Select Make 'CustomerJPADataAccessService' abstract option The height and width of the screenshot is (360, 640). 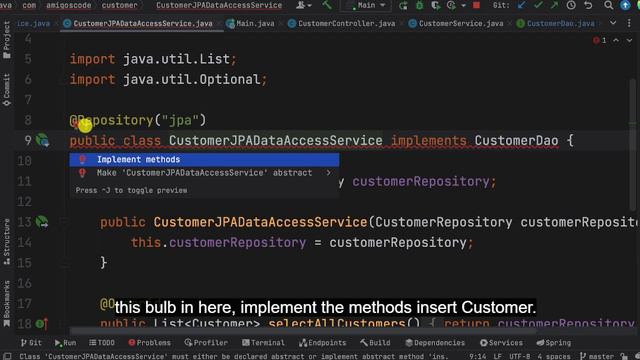pos(204,173)
